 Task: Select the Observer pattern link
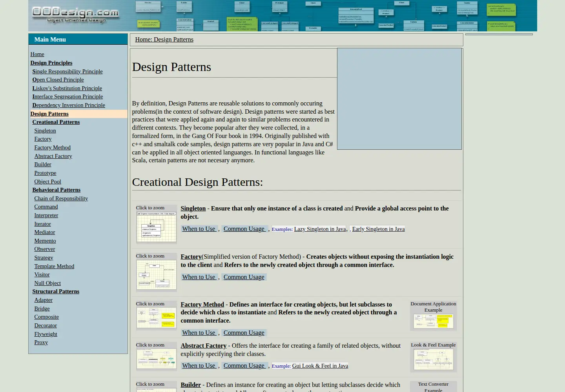[45, 249]
